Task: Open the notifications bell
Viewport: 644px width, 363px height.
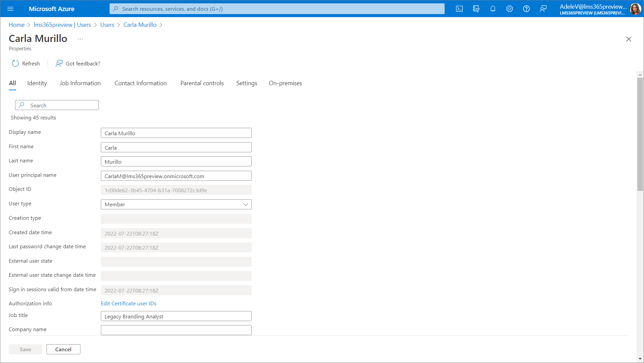Action: (493, 9)
